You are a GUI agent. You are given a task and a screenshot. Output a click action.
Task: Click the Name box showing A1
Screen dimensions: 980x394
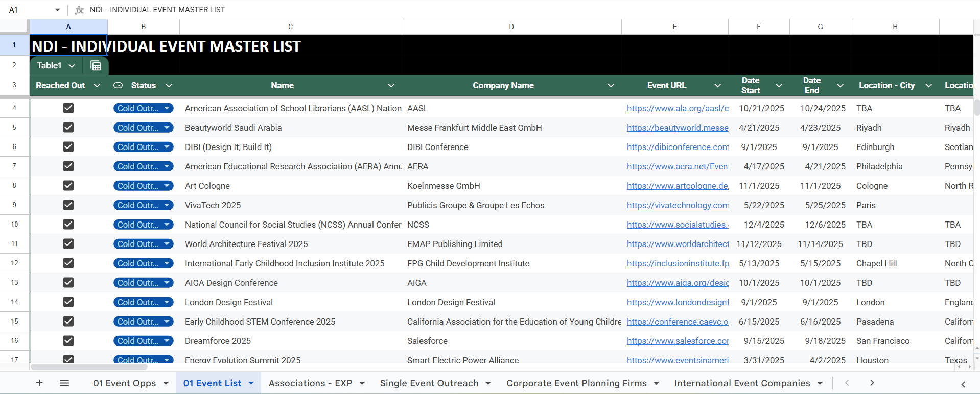coord(28,10)
